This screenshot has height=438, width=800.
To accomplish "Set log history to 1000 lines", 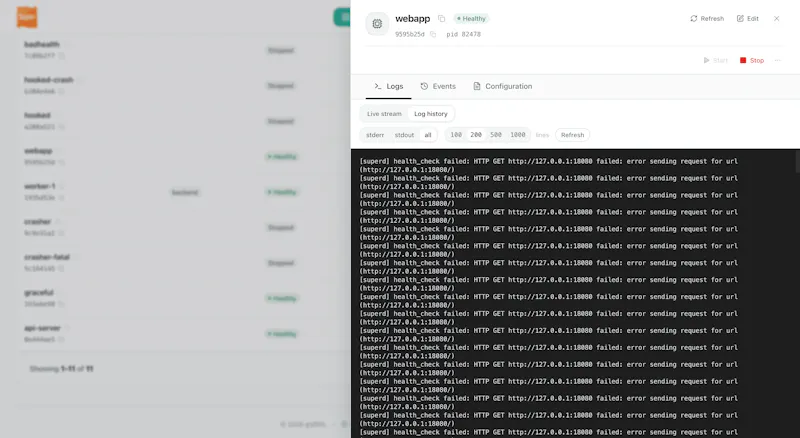I will coord(517,135).
